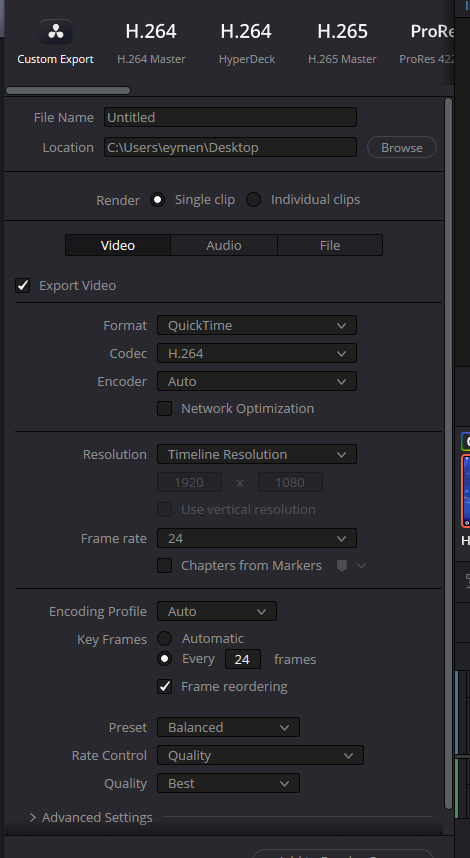Open the Format dropdown showing QuickTime
The height and width of the screenshot is (858, 470).
coord(257,325)
